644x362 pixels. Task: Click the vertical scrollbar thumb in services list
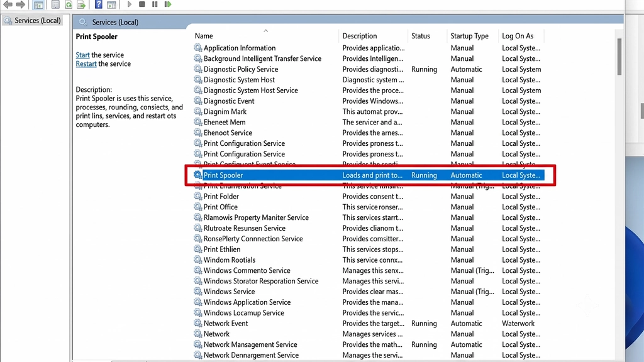click(x=619, y=57)
